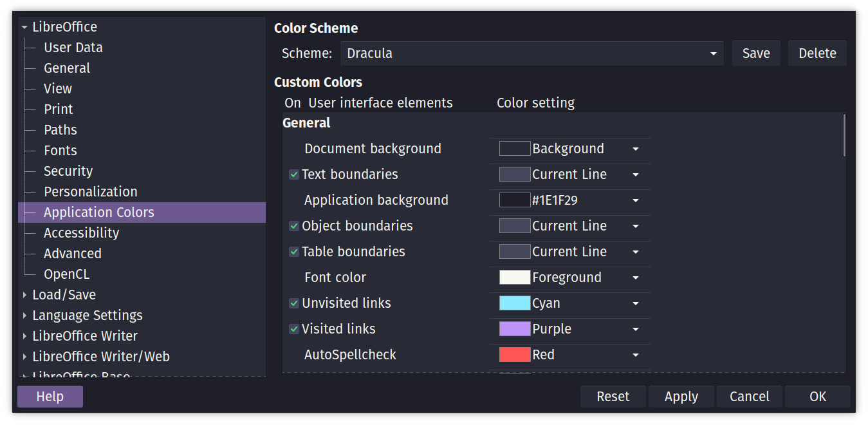
Task: Open the Personalization options page
Action: [90, 192]
